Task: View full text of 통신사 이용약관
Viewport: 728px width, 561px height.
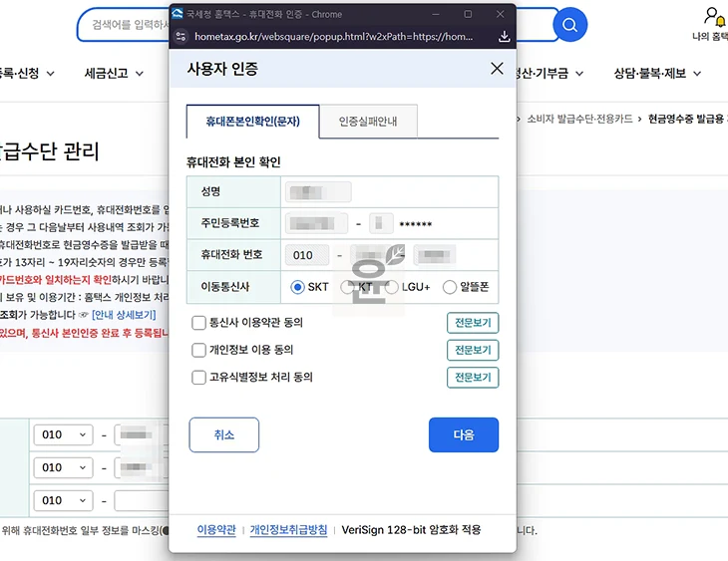Action: (473, 323)
